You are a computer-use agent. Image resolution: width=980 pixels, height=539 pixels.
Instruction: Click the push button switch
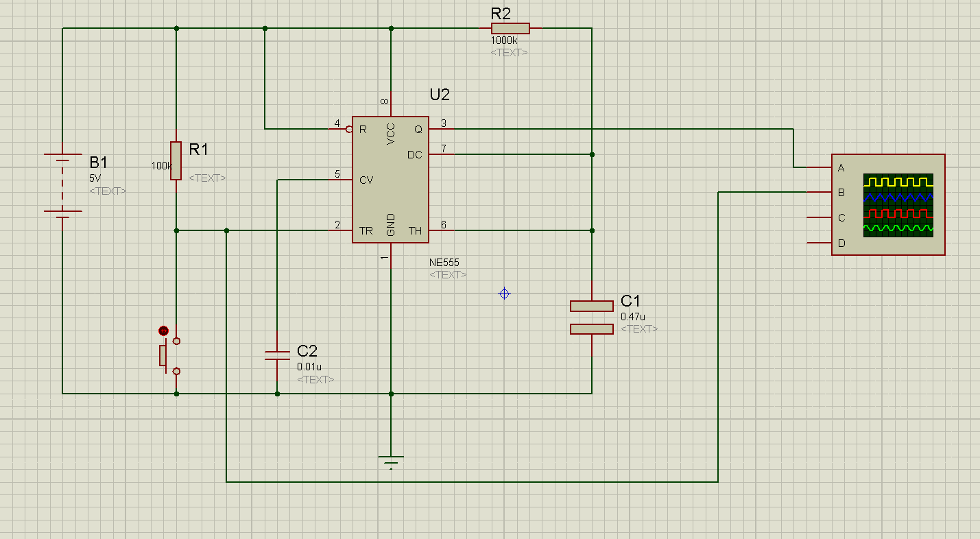coord(170,355)
